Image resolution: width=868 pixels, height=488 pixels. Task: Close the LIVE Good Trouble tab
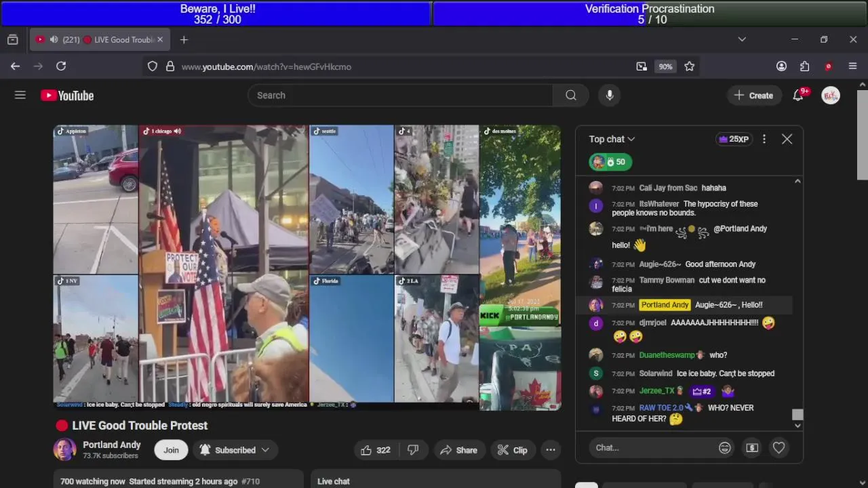160,40
